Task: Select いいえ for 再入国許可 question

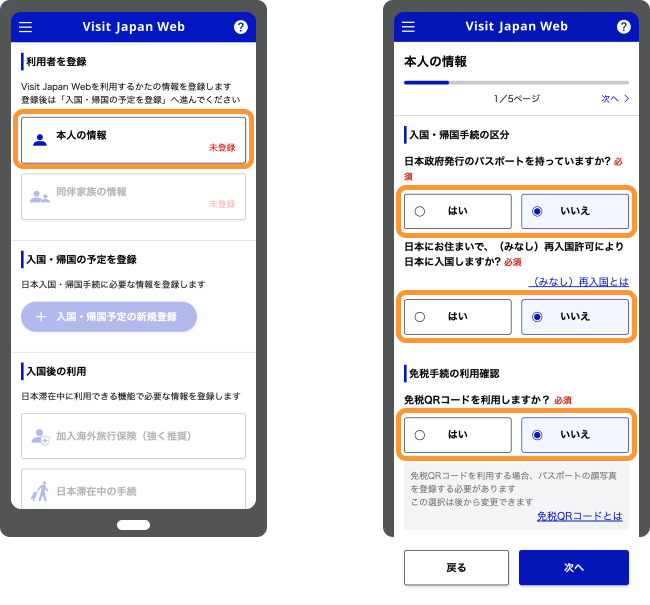Action: (x=575, y=317)
